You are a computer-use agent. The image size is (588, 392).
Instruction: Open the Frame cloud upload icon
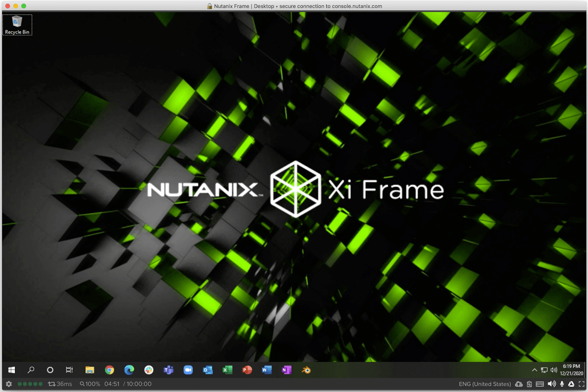pos(519,384)
